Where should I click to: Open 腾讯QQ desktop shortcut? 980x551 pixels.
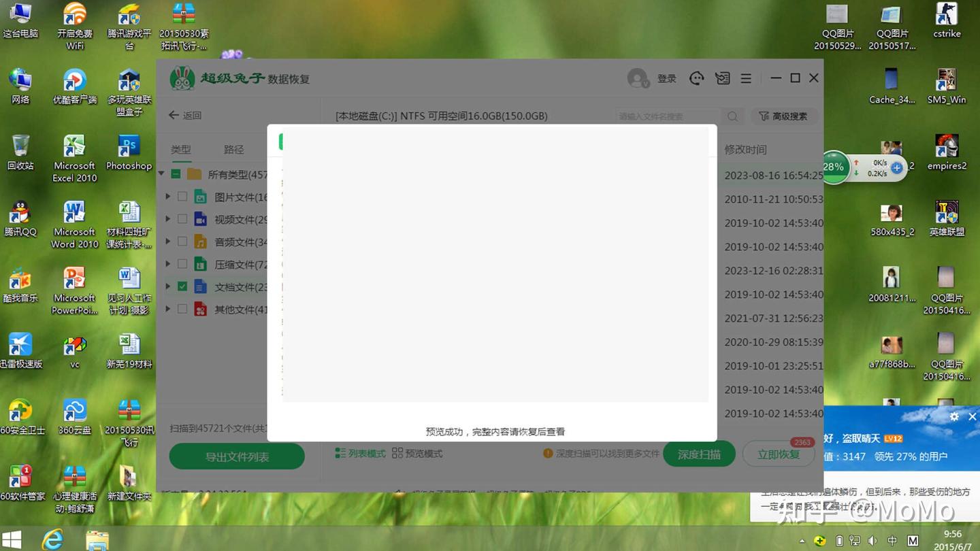point(20,218)
